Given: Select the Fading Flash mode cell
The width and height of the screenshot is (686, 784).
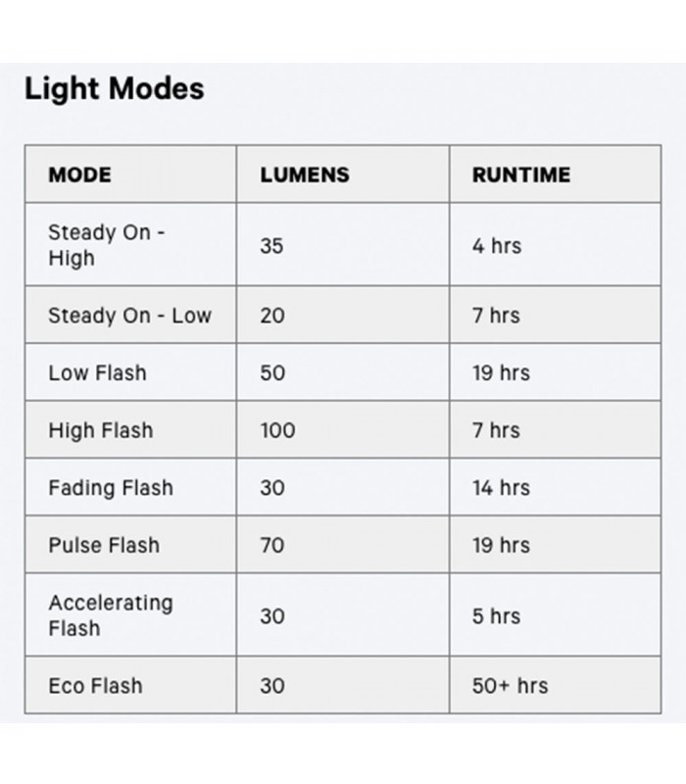Looking at the screenshot, I should tap(110, 488).
